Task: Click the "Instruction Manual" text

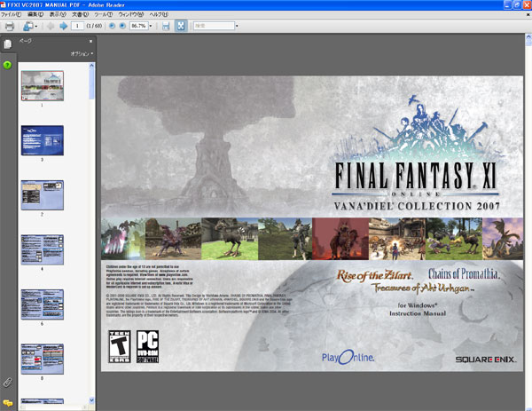Action: coord(418,313)
